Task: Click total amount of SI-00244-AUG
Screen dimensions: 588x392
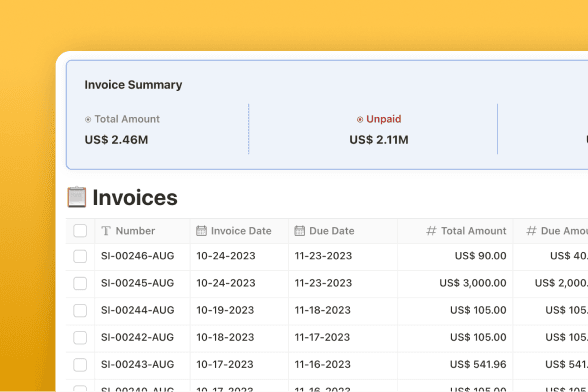Action: pyautogui.click(x=478, y=310)
